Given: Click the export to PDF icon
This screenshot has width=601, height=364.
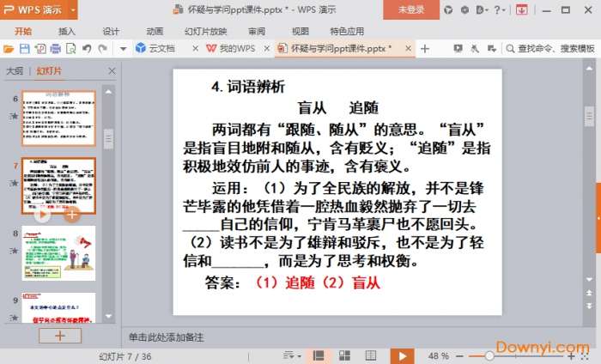Looking at the screenshot, I should click(x=40, y=49).
